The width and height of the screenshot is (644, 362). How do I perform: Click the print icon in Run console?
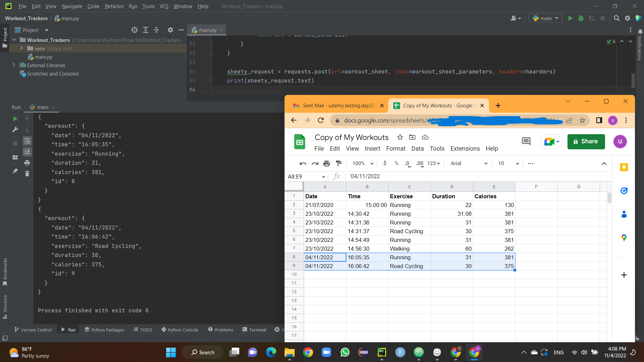point(27,163)
